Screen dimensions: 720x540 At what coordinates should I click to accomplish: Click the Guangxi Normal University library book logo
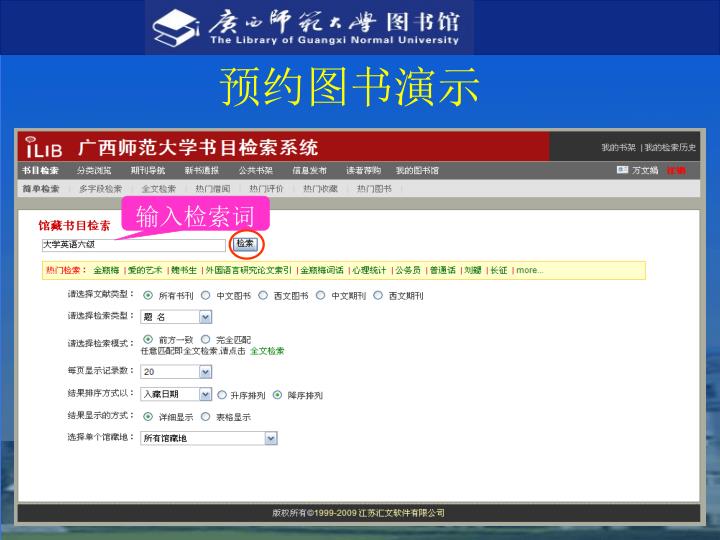click(176, 28)
